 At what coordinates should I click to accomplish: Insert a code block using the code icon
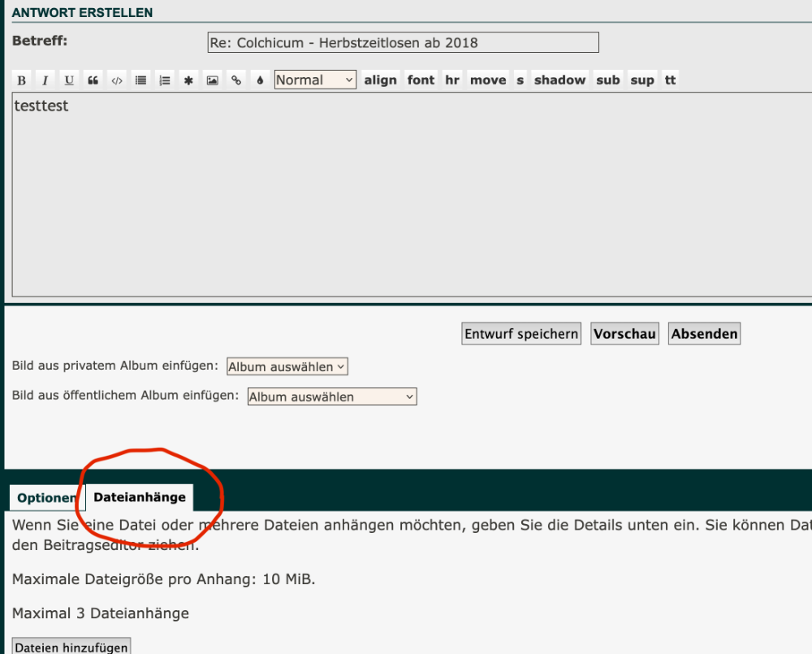117,80
